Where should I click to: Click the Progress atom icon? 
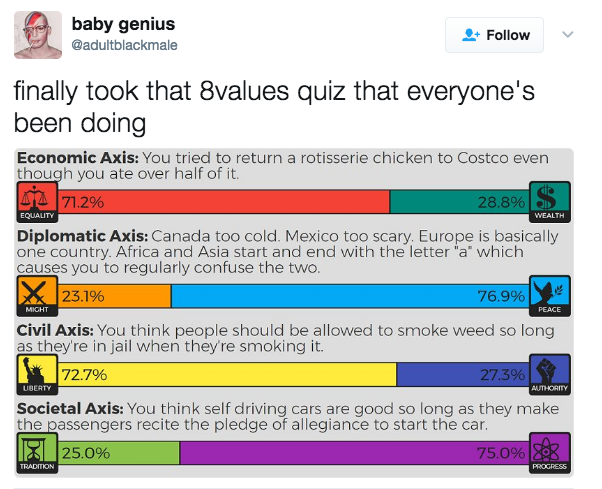tap(549, 453)
